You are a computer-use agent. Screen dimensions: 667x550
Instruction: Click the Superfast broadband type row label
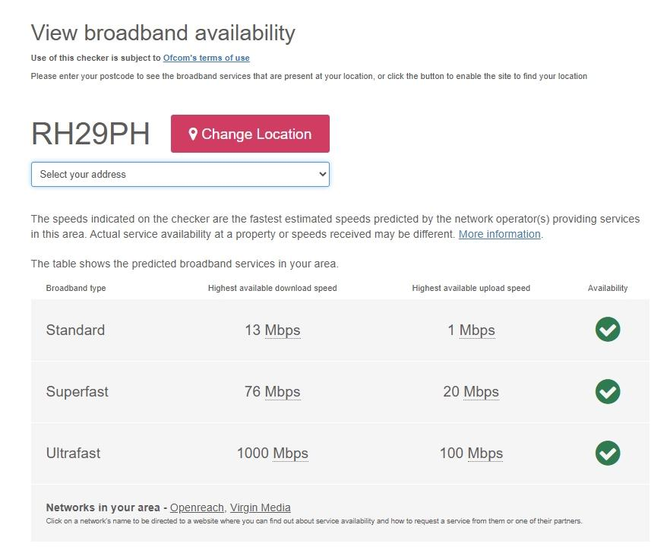75,392
